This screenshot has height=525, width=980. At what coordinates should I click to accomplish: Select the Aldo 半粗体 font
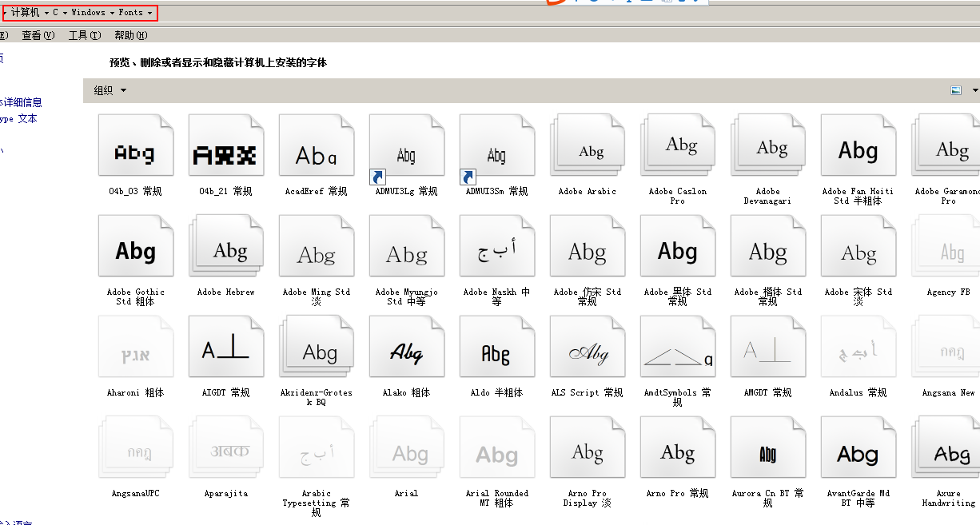point(496,347)
